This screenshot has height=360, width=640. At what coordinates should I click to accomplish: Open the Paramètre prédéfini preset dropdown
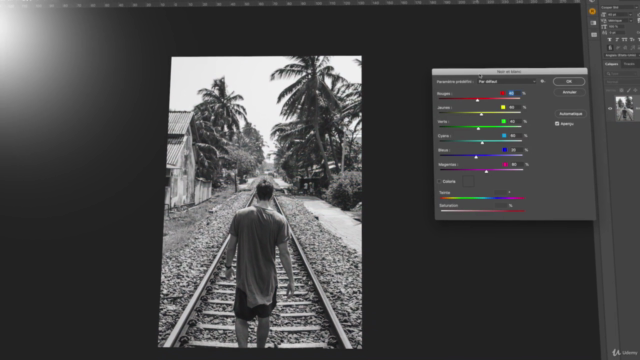(507, 81)
